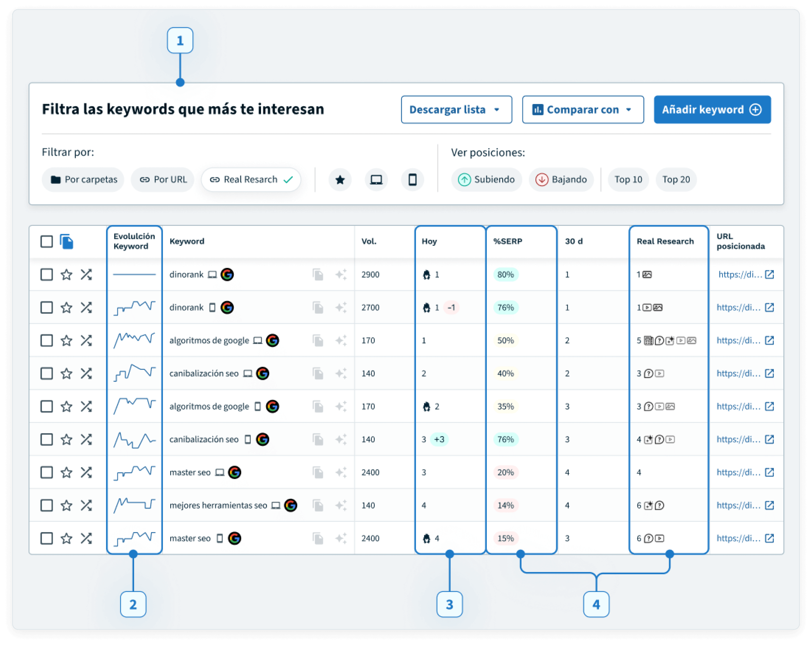The height and width of the screenshot is (645, 812).
Task: Click the mejores herramientas seo keyword text
Action: [x=218, y=505]
